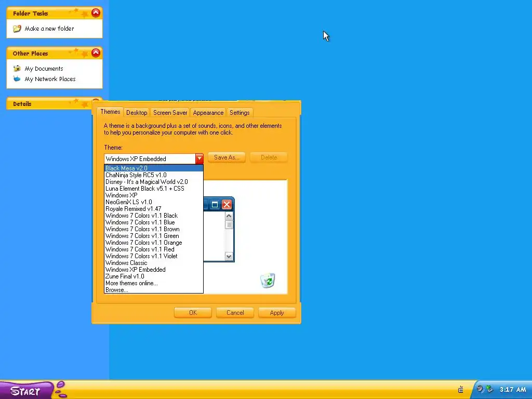Select Black Mesa v2.0 theme

click(x=154, y=168)
